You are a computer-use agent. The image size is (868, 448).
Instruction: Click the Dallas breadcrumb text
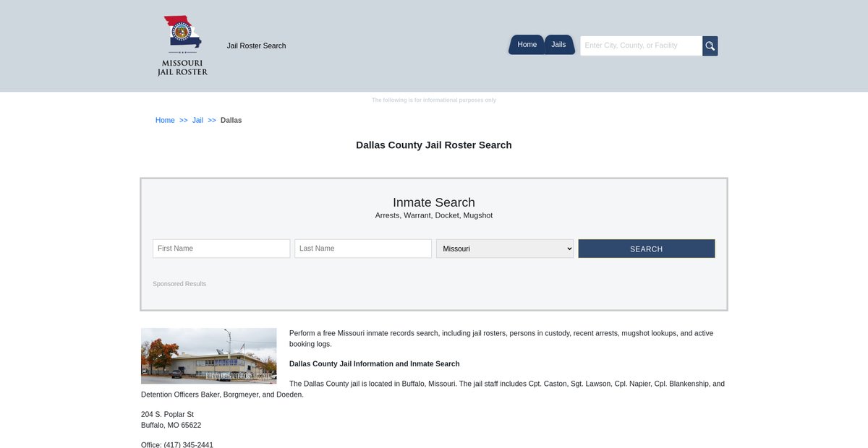[231, 121]
